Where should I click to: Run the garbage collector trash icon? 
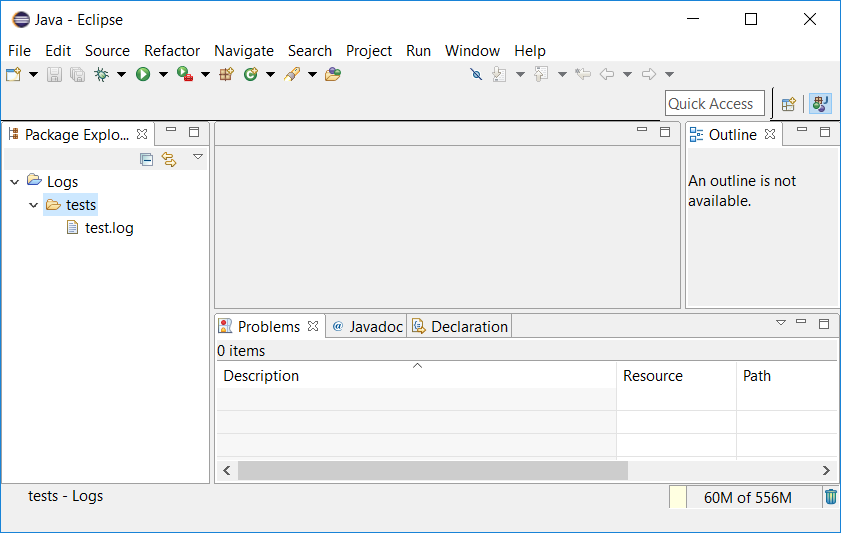tap(831, 496)
